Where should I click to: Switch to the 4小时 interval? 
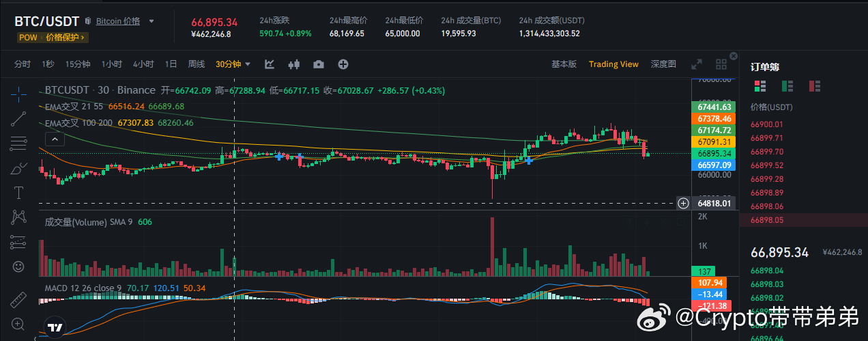(143, 64)
